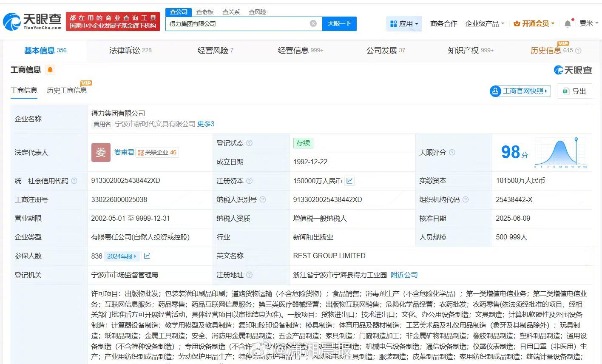Open the registered capital trend chart icon
The height and width of the screenshot is (364, 602).
tap(349, 181)
